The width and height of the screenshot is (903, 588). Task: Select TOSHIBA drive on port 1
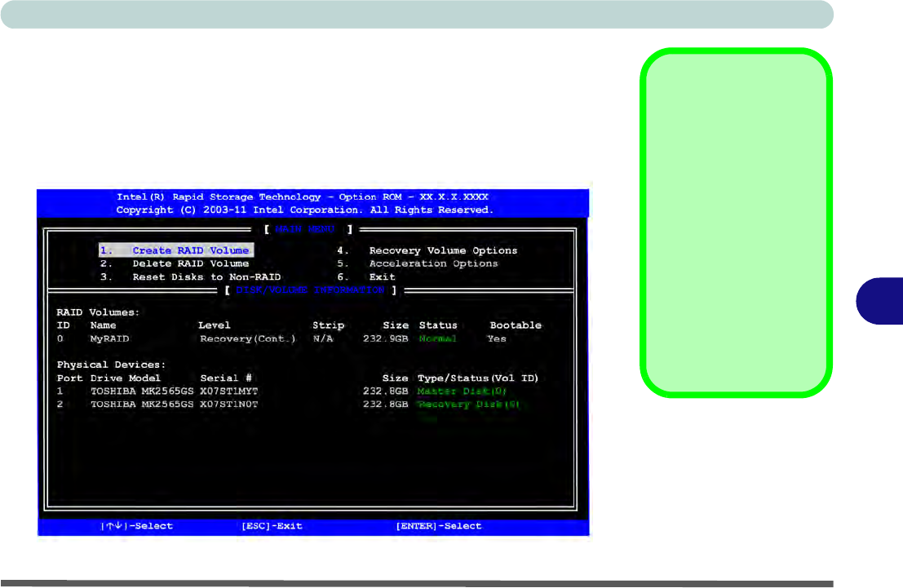coord(142,391)
